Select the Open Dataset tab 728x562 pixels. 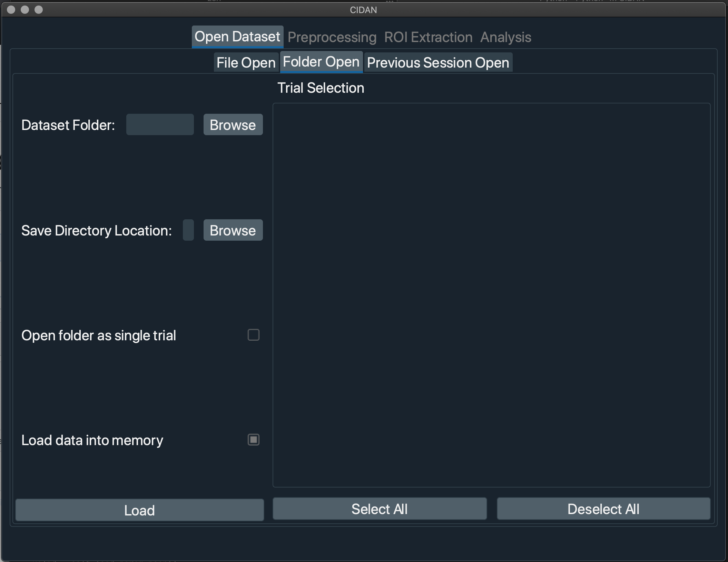(237, 36)
